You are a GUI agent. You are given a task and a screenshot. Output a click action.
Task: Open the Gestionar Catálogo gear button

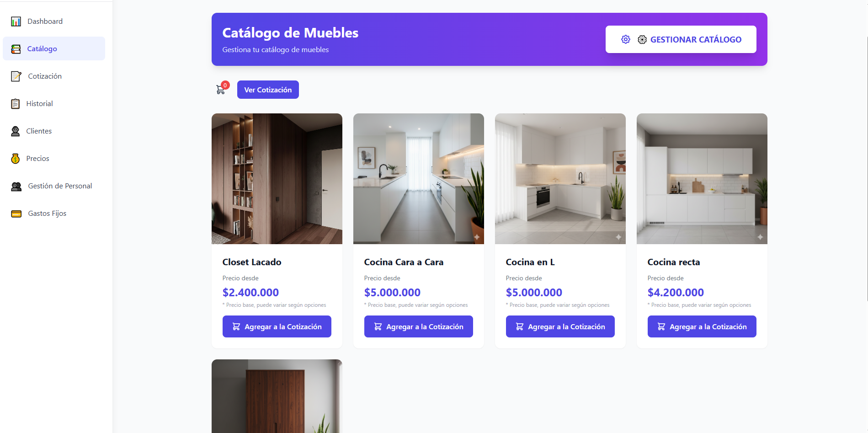point(681,39)
